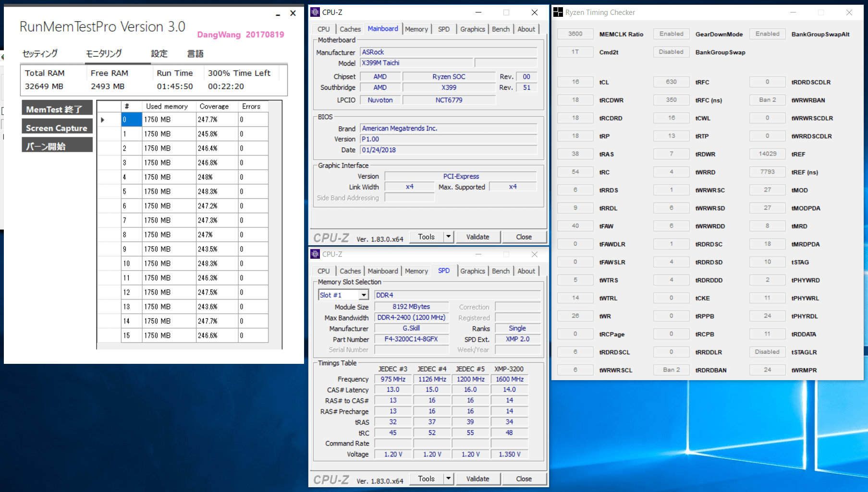Click the CPU-Z icon in top window title bar
The height and width of the screenshot is (492, 868).
pyautogui.click(x=315, y=12)
